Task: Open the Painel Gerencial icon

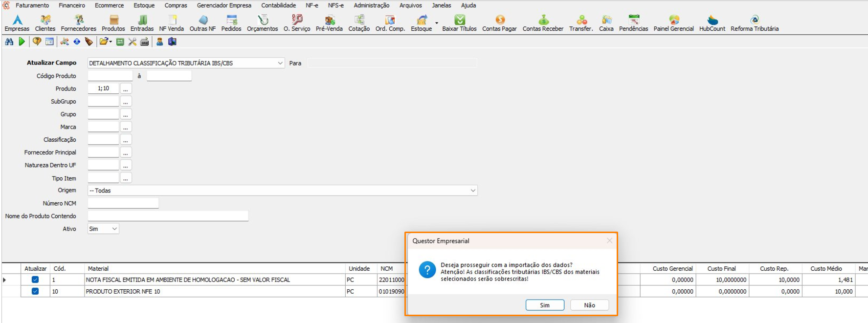Action: pos(673,23)
